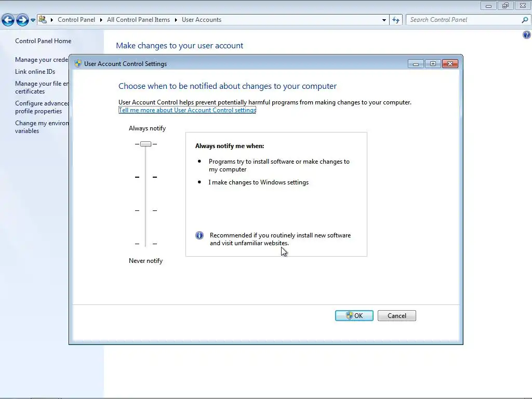The height and width of the screenshot is (399, 532).
Task: Open Change my environment variables link
Action: point(42,127)
